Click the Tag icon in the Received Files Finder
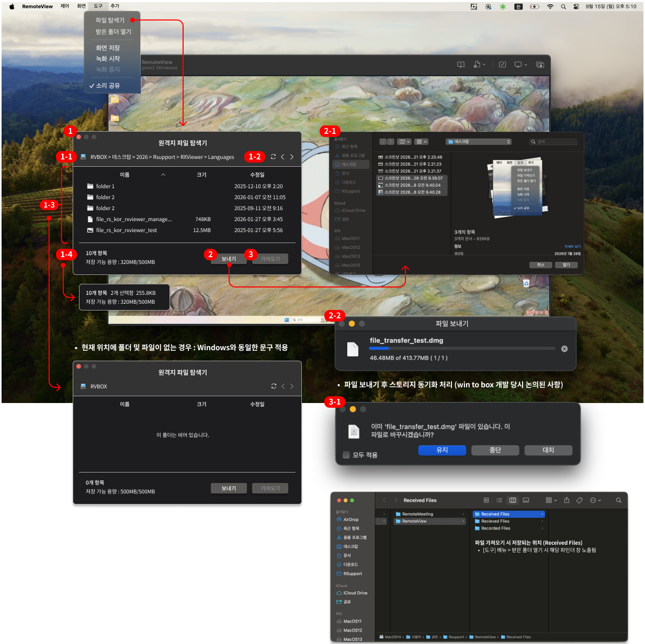The width and height of the screenshot is (645, 644). pyautogui.click(x=580, y=500)
